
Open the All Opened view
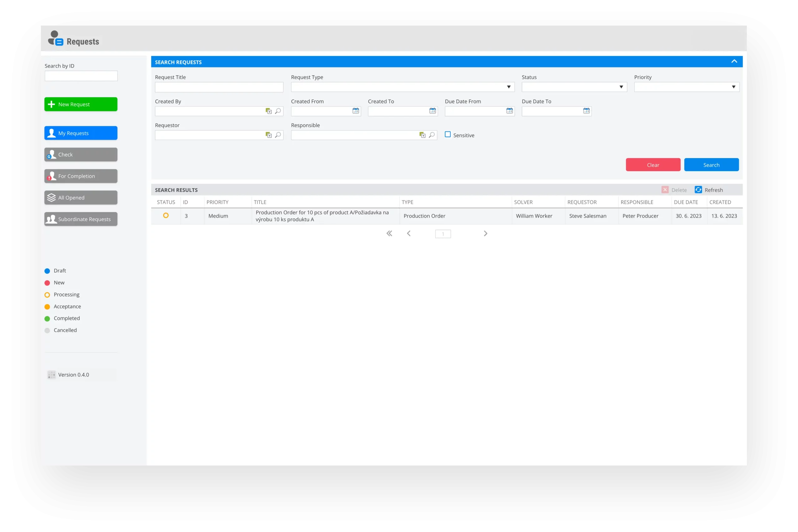pyautogui.click(x=81, y=198)
